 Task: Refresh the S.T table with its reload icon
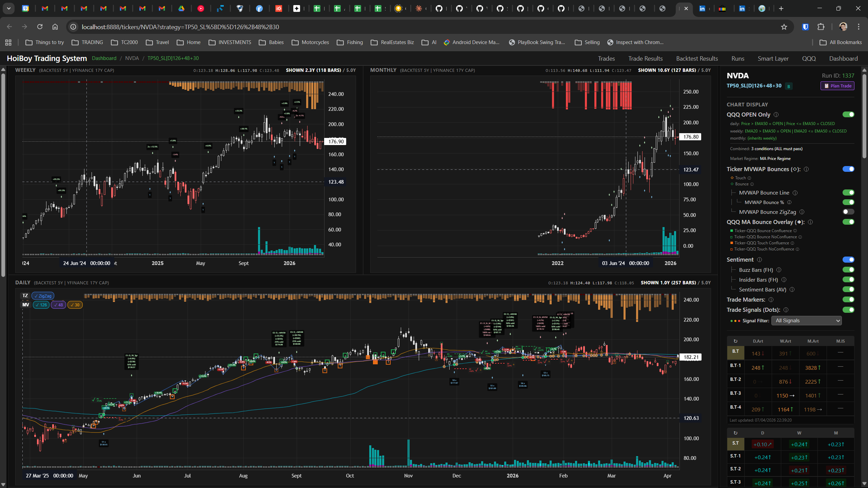click(735, 433)
